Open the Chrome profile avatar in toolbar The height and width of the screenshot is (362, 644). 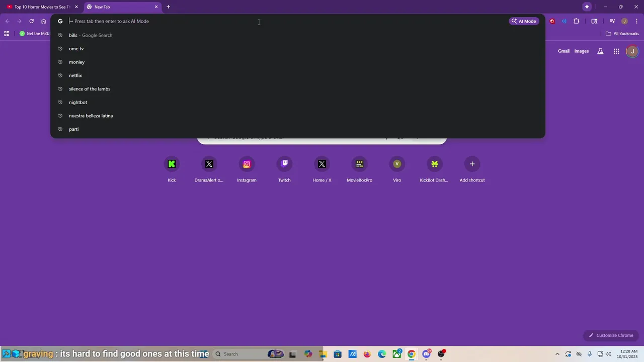624,21
